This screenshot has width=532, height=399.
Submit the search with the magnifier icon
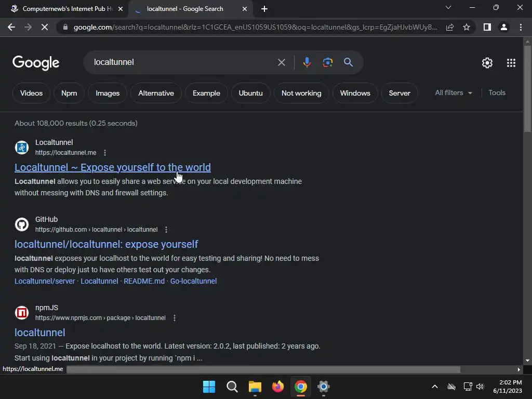348,62
